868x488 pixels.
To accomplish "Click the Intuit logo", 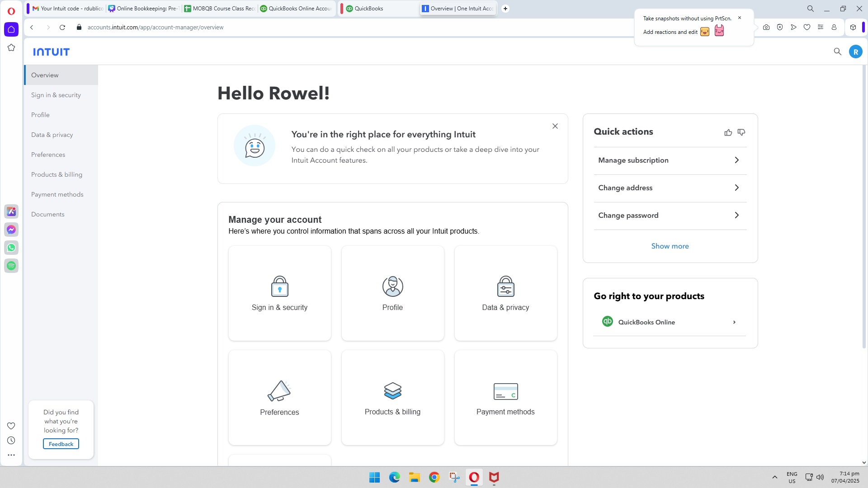I will 51,52.
